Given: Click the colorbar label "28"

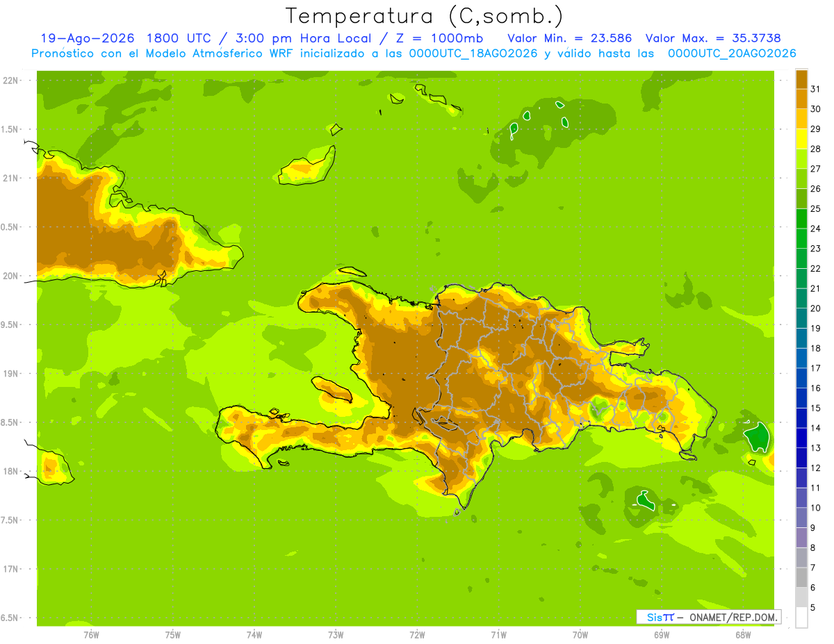Looking at the screenshot, I should click(x=815, y=149).
